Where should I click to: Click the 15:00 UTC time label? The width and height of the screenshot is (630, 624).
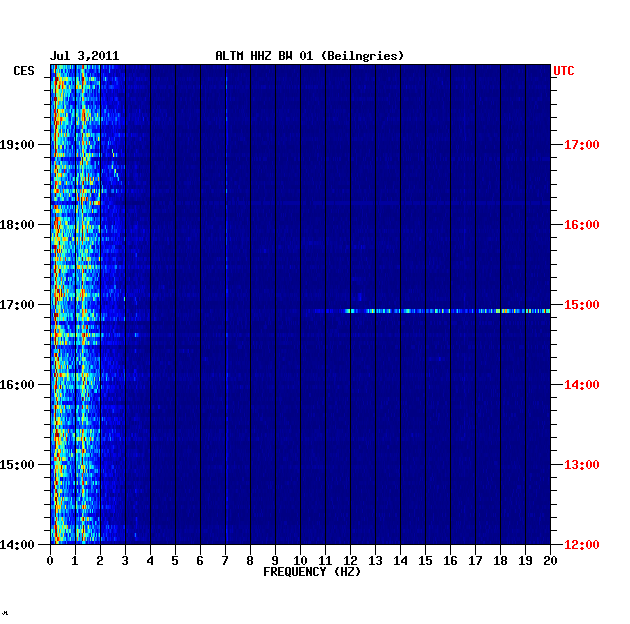[x=581, y=305]
